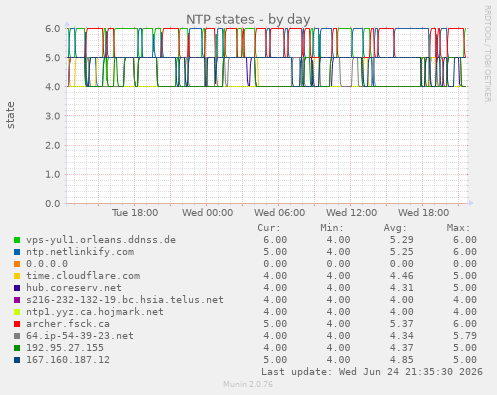This screenshot has height=395, width=497.
Task: Click the dark purple hub.coreserv.net legend swatch
Action: pyautogui.click(x=17, y=288)
